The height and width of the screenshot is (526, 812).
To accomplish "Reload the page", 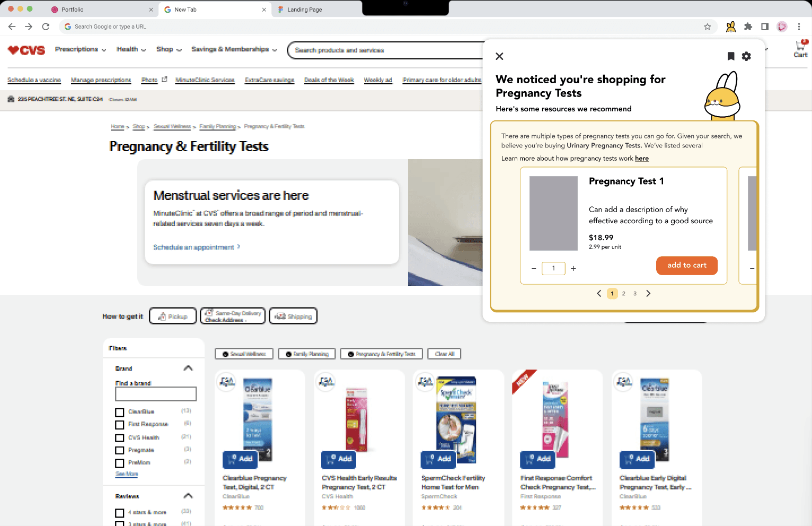I will [x=46, y=27].
